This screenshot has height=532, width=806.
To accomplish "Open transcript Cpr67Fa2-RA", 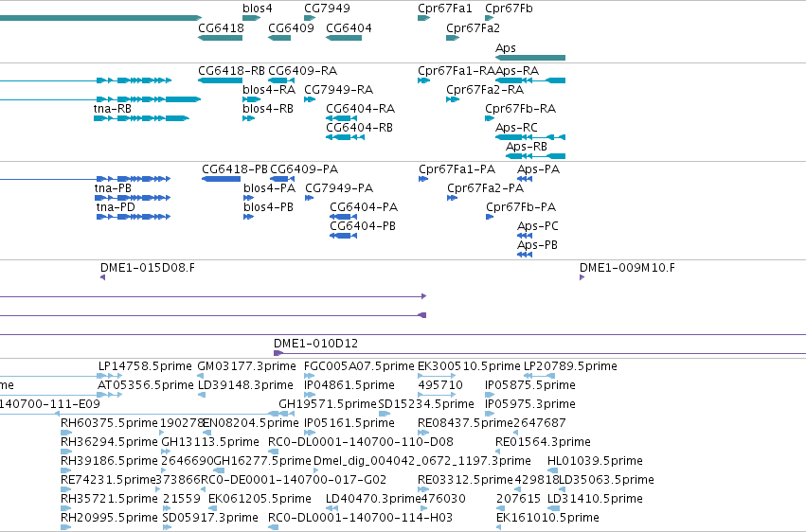I will 485,89.
